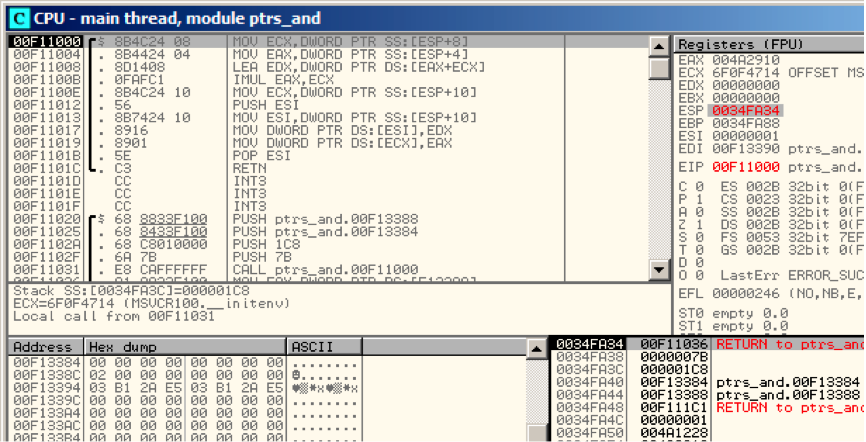Toggle the Z zero flag value
The height and width of the screenshot is (442, 866).
click(x=696, y=225)
